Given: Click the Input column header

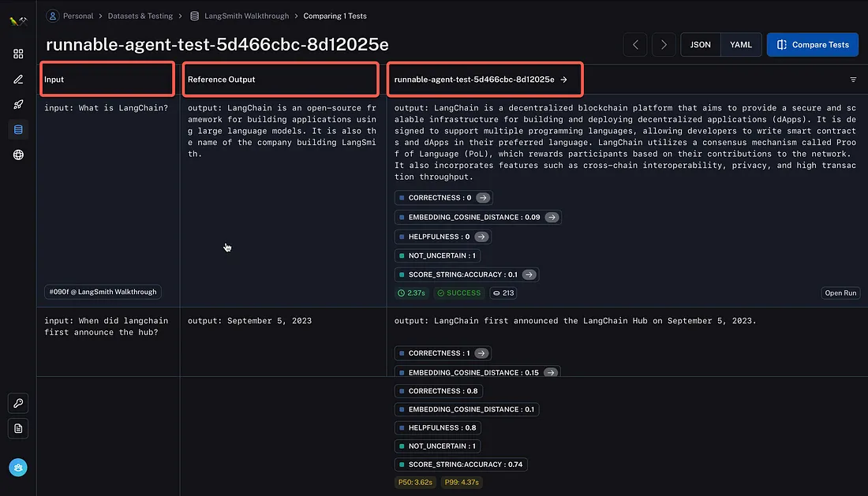Looking at the screenshot, I should click(107, 79).
